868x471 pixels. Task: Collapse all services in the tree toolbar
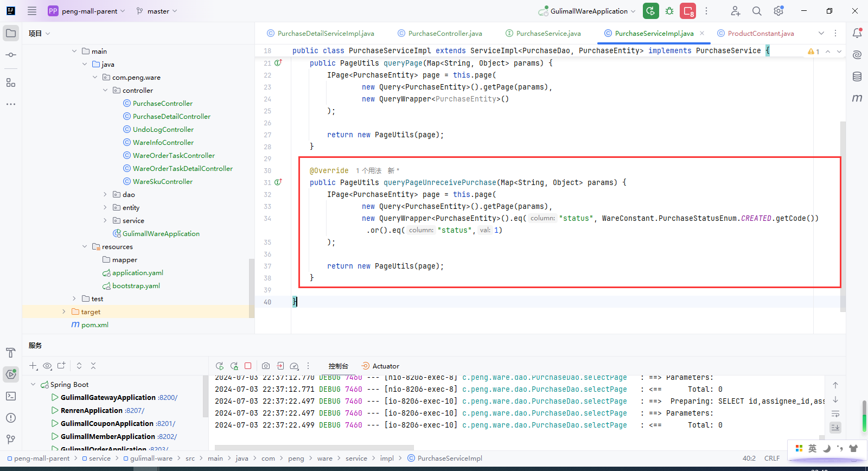pyautogui.click(x=93, y=366)
